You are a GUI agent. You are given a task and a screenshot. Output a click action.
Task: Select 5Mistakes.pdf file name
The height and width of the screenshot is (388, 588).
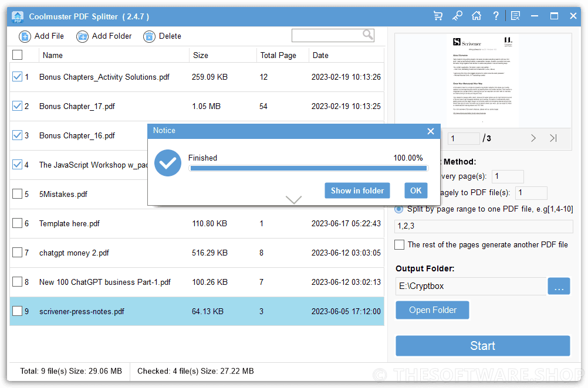tap(63, 195)
